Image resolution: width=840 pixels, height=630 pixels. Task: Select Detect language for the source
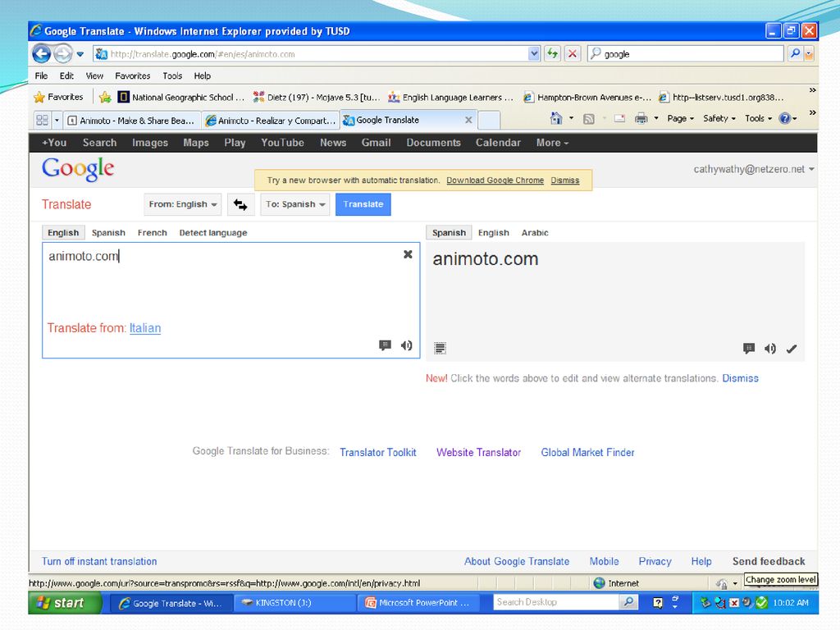click(213, 232)
